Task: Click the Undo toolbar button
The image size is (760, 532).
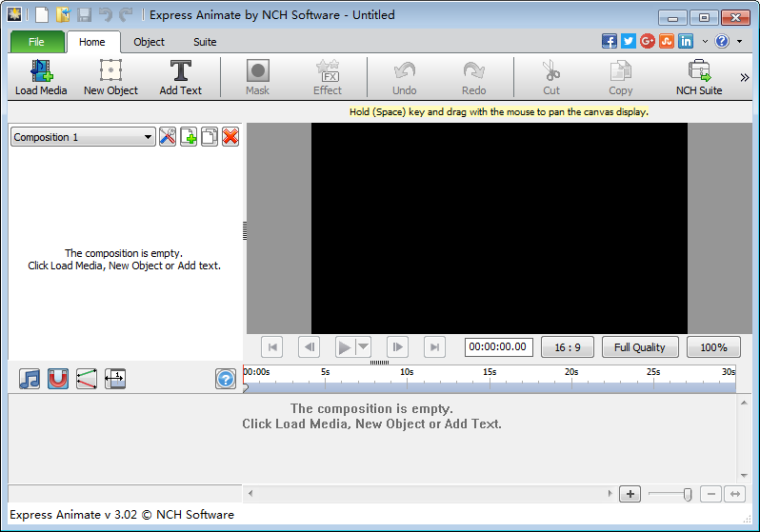Action: (x=404, y=77)
